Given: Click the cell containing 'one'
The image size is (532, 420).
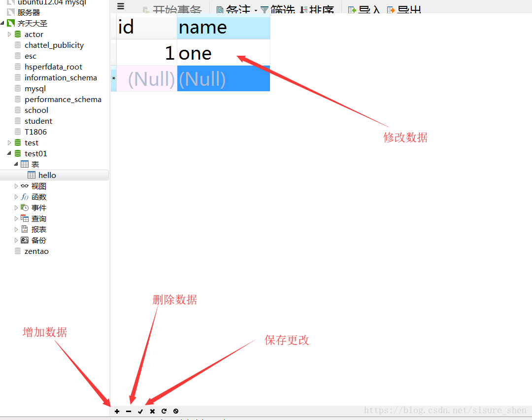Looking at the screenshot, I should pyautogui.click(x=223, y=53).
